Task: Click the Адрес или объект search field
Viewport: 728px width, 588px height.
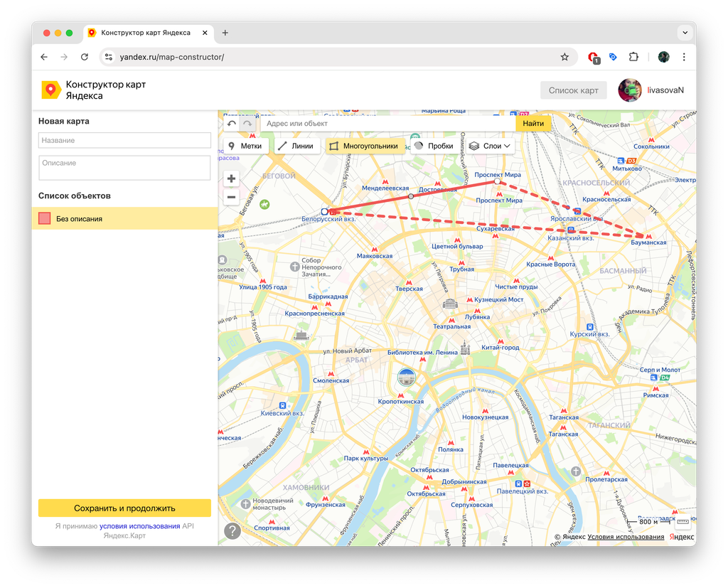Action: (x=388, y=124)
